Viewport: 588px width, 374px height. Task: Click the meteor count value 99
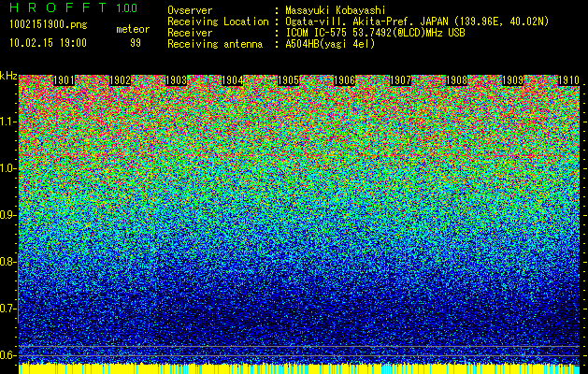pos(136,43)
